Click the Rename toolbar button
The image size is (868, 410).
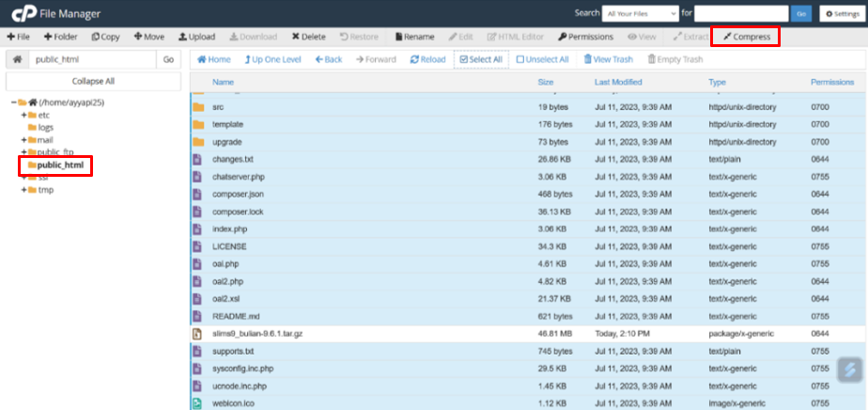coord(414,37)
